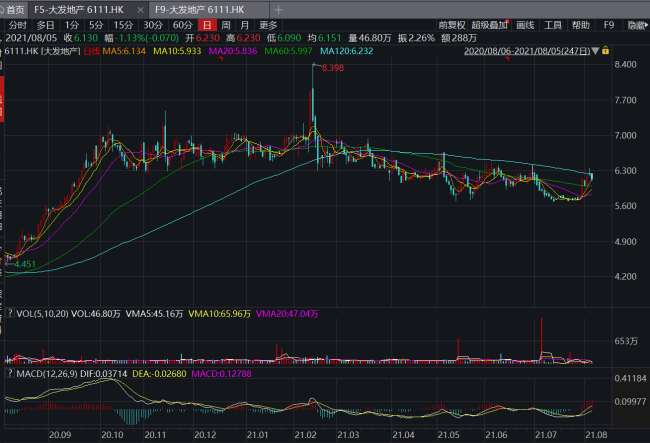Click MA20:5.836 indicator label
This screenshot has height=443, width=650.
233,51
